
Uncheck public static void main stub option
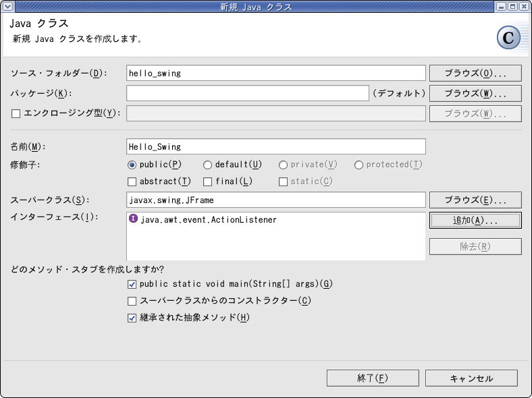(x=132, y=284)
